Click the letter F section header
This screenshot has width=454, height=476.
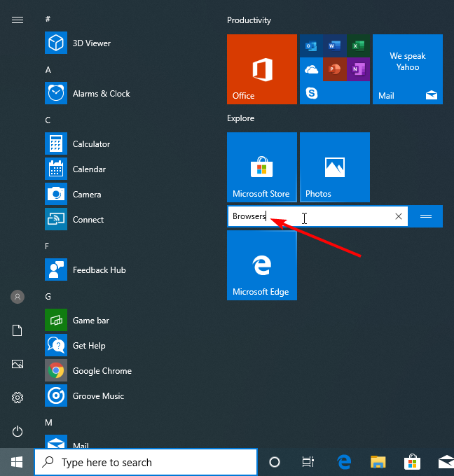click(47, 246)
